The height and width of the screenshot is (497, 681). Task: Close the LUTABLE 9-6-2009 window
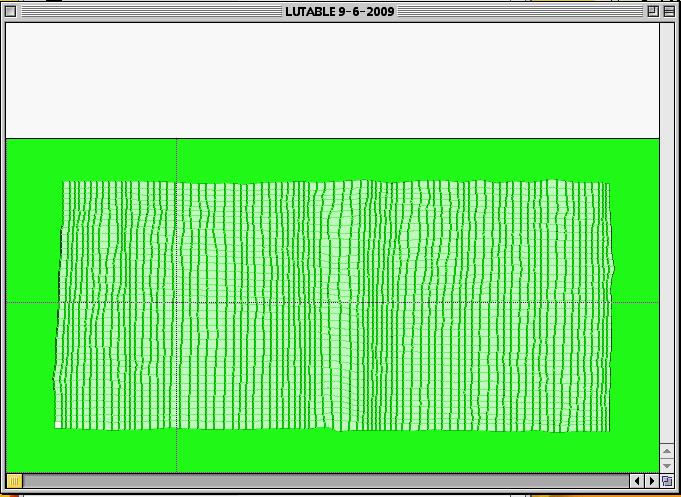[x=11, y=12]
